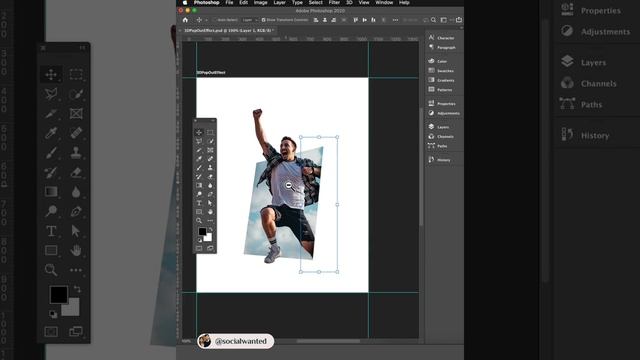Open Edit Toolbar dots in small floating toolbar
Viewport: 640px width, 360px height.
(210, 221)
